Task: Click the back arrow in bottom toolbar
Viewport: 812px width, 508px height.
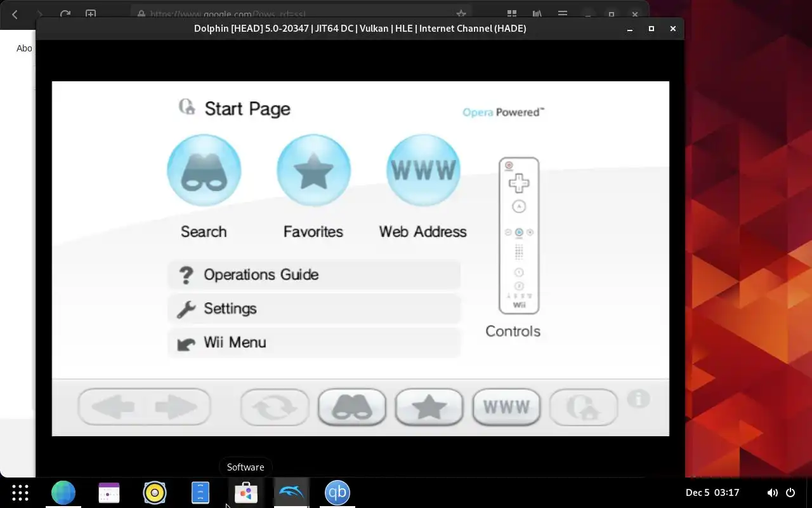Action: click(113, 407)
